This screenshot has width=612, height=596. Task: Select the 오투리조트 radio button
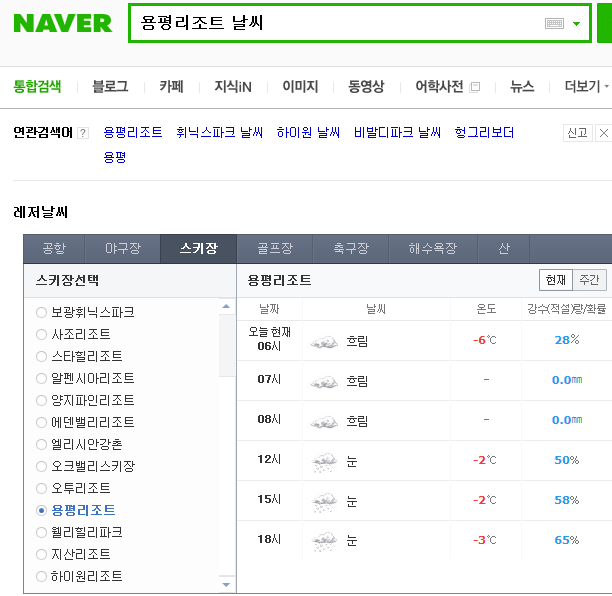click(x=41, y=488)
